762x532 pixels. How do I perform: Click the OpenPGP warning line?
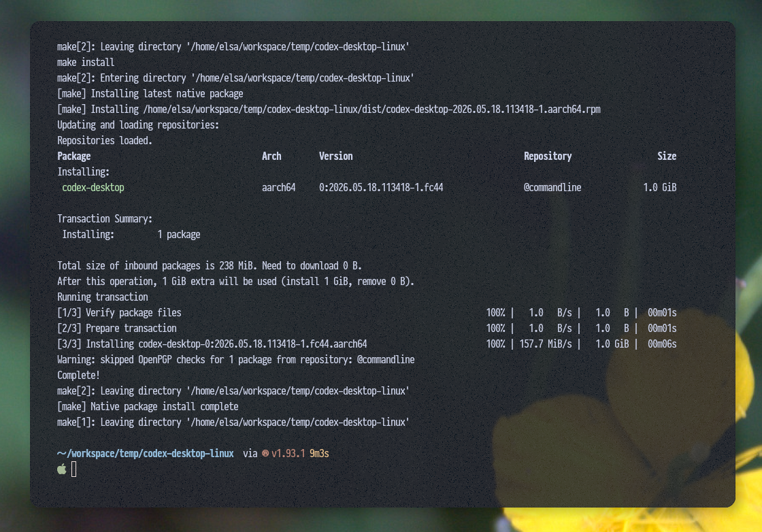pyautogui.click(x=235, y=360)
